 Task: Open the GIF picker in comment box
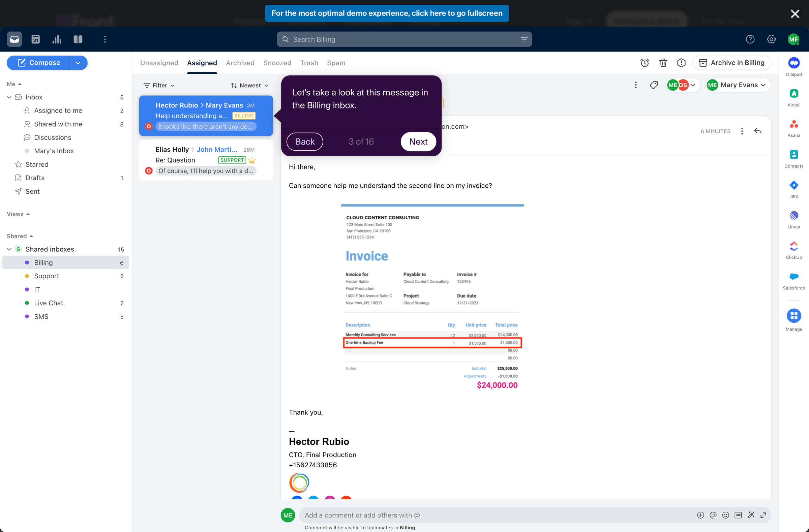coord(738,515)
